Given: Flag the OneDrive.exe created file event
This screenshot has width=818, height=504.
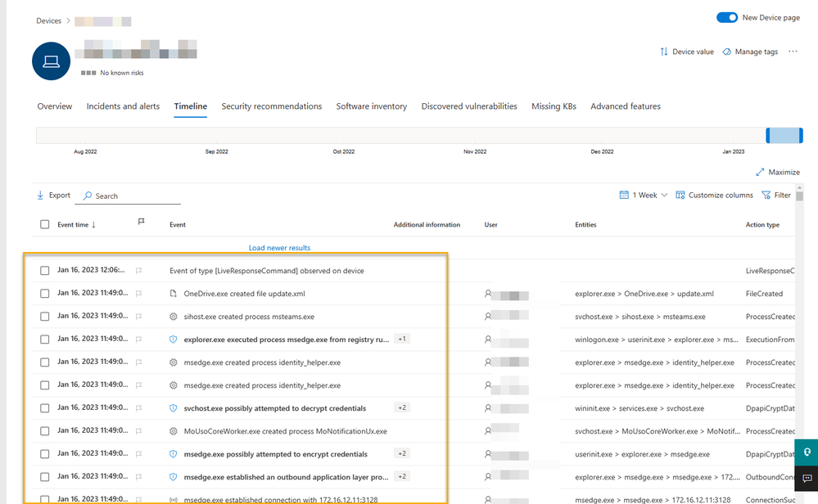Looking at the screenshot, I should click(138, 294).
